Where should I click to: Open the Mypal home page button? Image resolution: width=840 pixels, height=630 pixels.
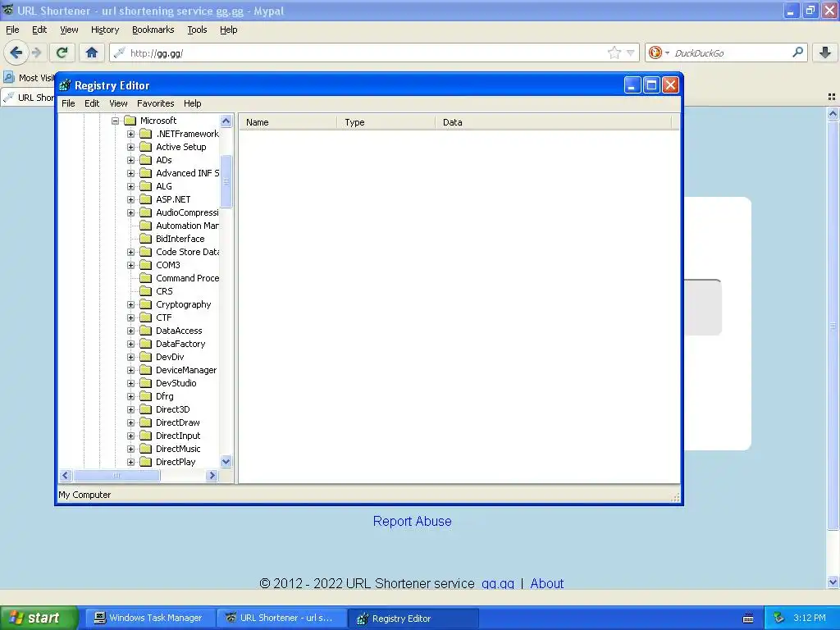point(92,52)
